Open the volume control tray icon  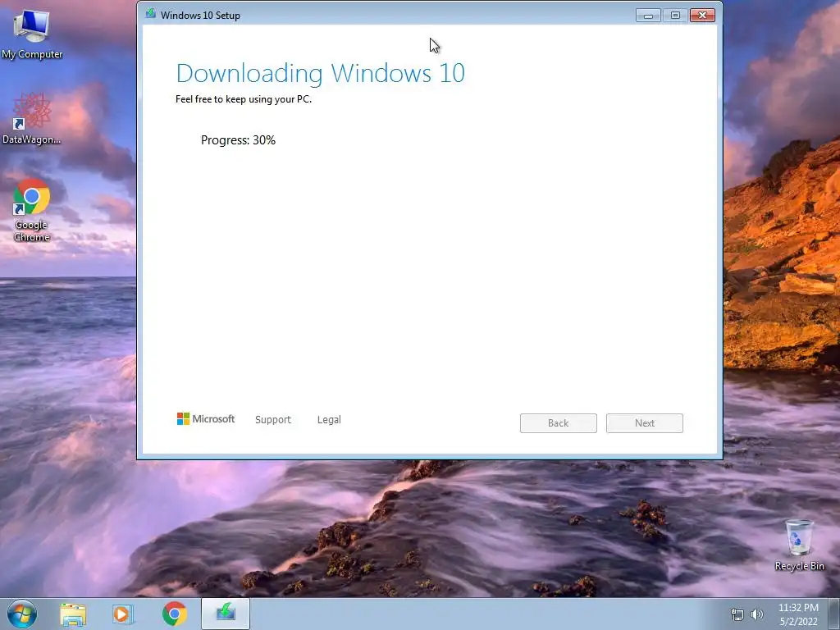(x=757, y=614)
